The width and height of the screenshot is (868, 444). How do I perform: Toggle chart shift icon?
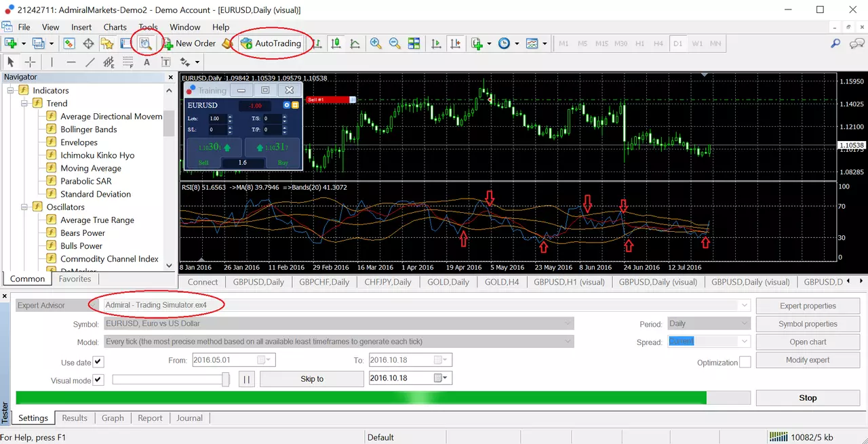[x=455, y=43]
